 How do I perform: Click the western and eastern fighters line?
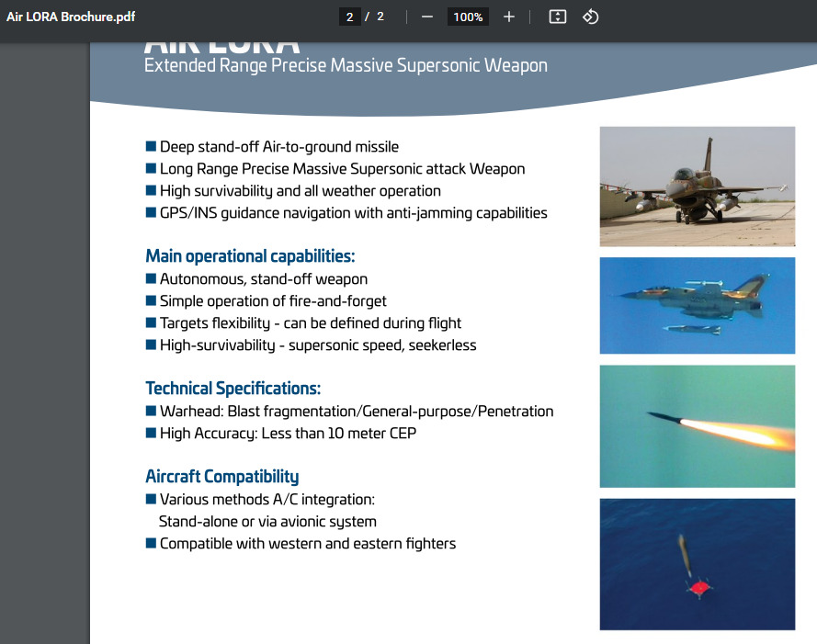coord(307,544)
